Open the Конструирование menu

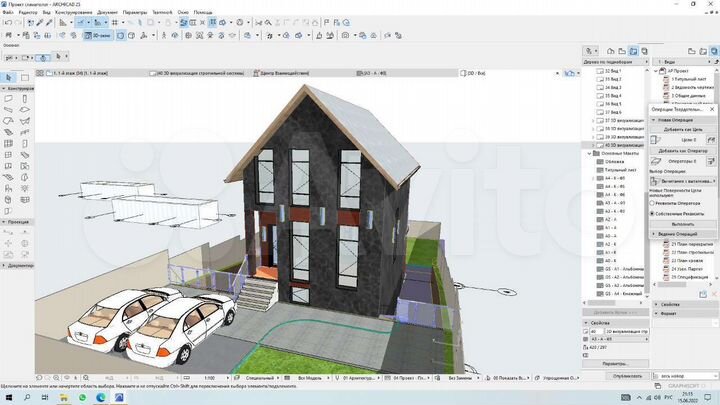[x=74, y=11]
